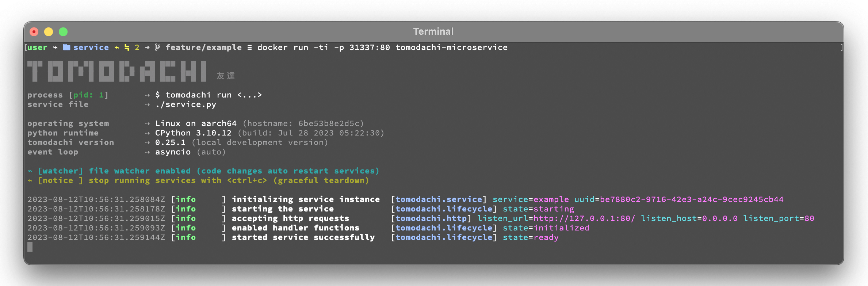Click the yellow minimize window button
The height and width of the screenshot is (286, 868).
point(49,32)
